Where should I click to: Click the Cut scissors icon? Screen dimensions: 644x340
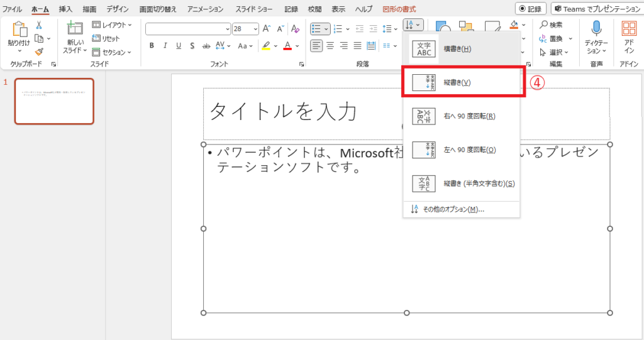[38, 26]
